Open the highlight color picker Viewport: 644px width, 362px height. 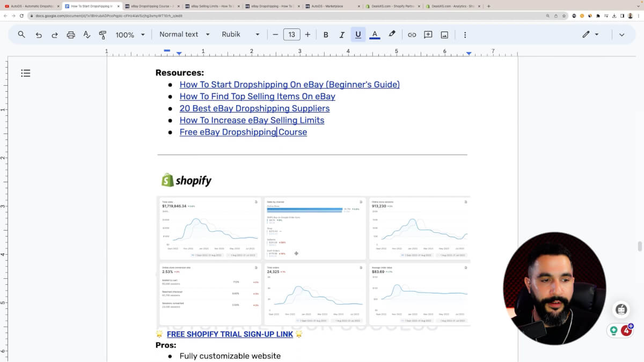coord(392,34)
